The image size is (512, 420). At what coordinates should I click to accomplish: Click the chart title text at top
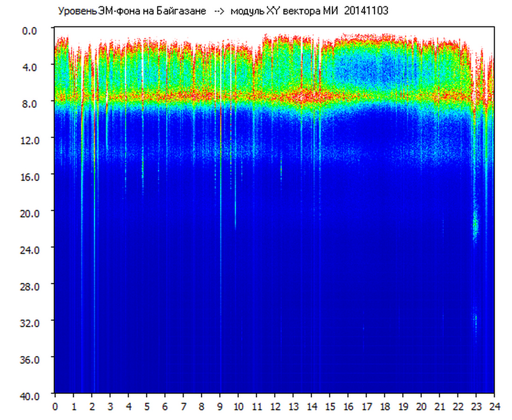click(222, 11)
